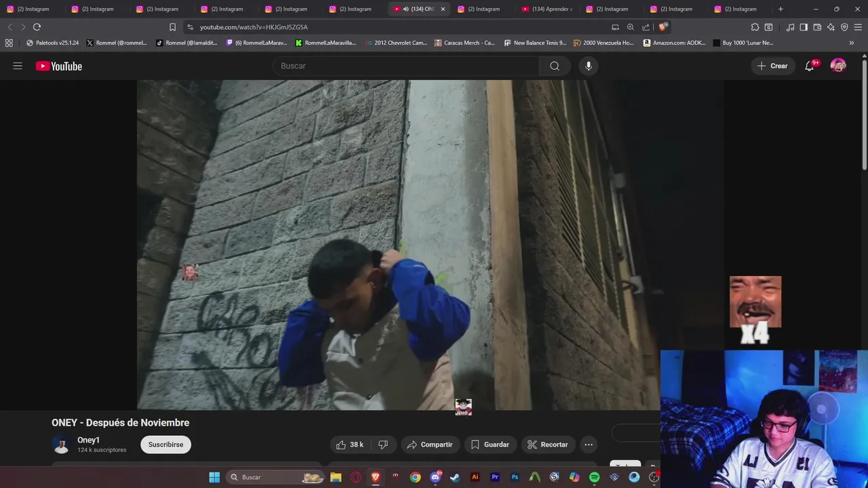Reload the page
This screenshot has height=488, width=868.
pyautogui.click(x=37, y=27)
